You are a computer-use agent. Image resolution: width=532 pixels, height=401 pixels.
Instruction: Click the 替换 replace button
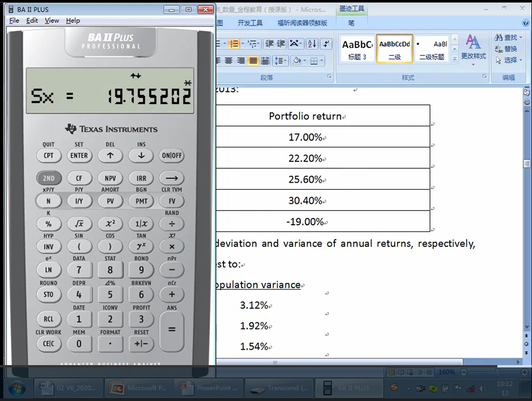coord(506,49)
